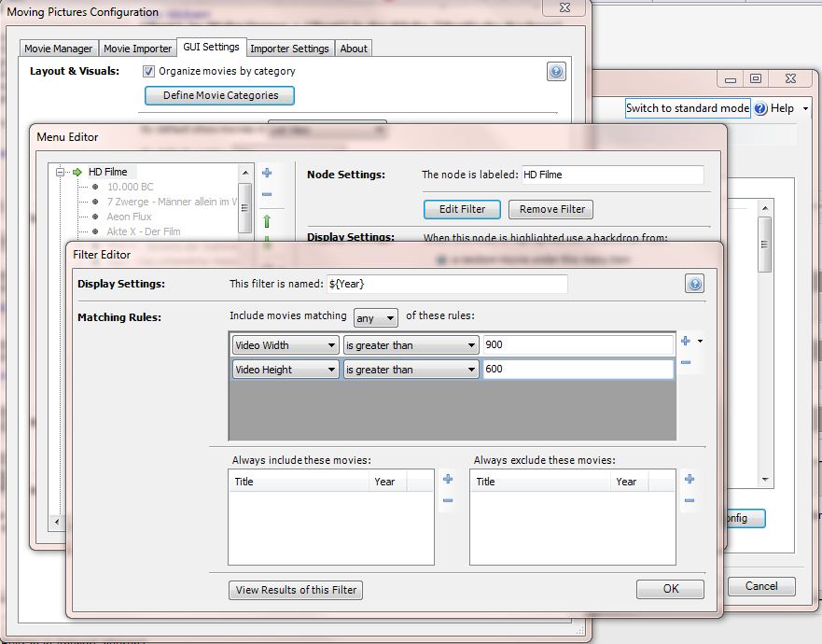Select the GUI Settings tab
Image resolution: width=822 pixels, height=644 pixels.
pos(211,47)
